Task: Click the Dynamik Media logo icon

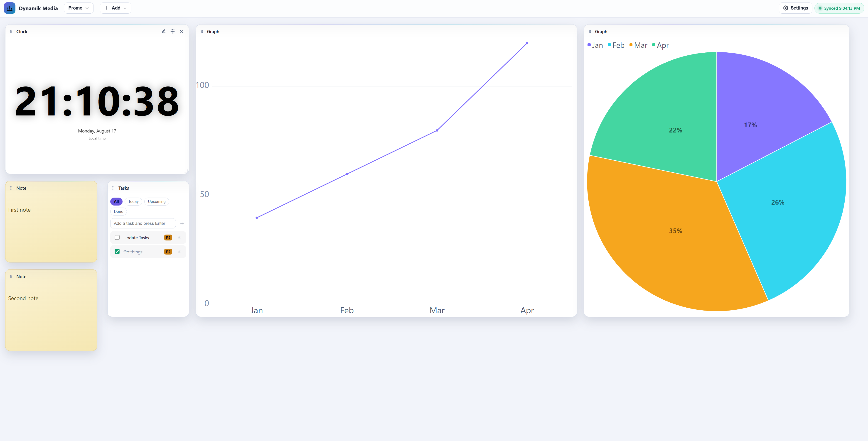Action: point(10,8)
